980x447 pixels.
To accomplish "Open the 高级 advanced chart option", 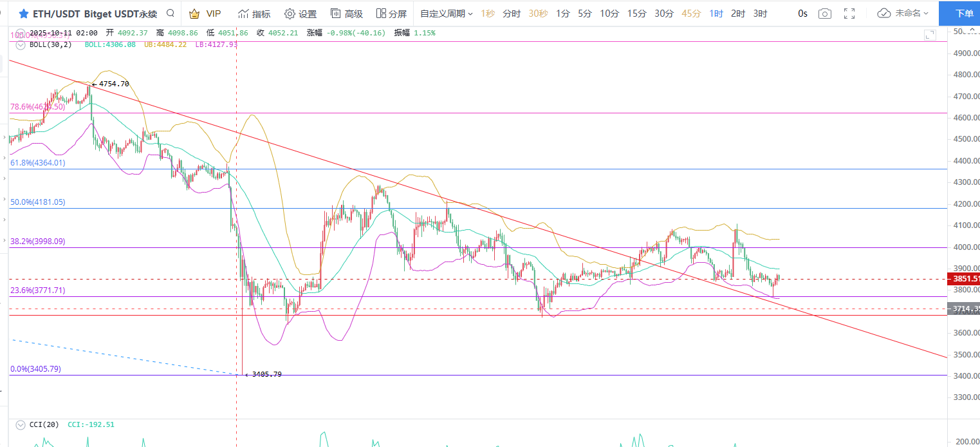I will point(346,14).
